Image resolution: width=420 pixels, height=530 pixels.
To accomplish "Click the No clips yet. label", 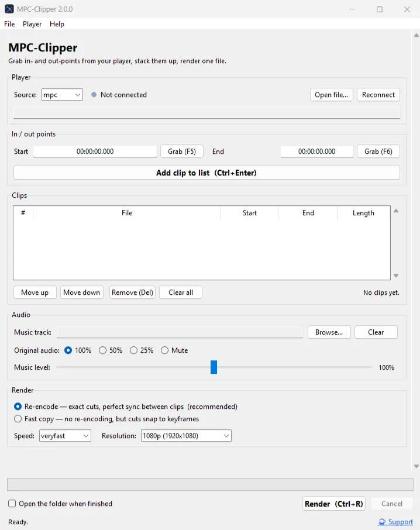I will point(381,292).
